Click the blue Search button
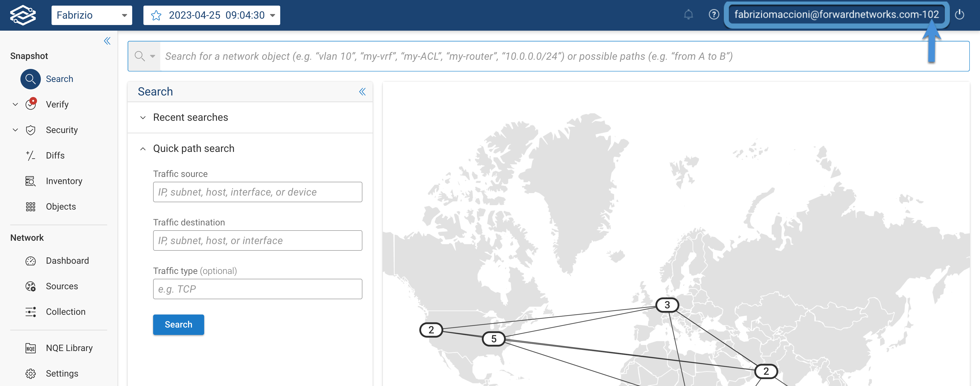Image resolution: width=980 pixels, height=386 pixels. tap(178, 325)
